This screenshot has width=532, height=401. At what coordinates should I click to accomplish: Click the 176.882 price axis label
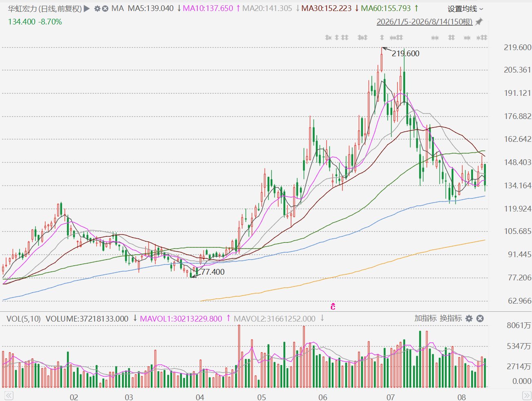pyautogui.click(x=517, y=117)
